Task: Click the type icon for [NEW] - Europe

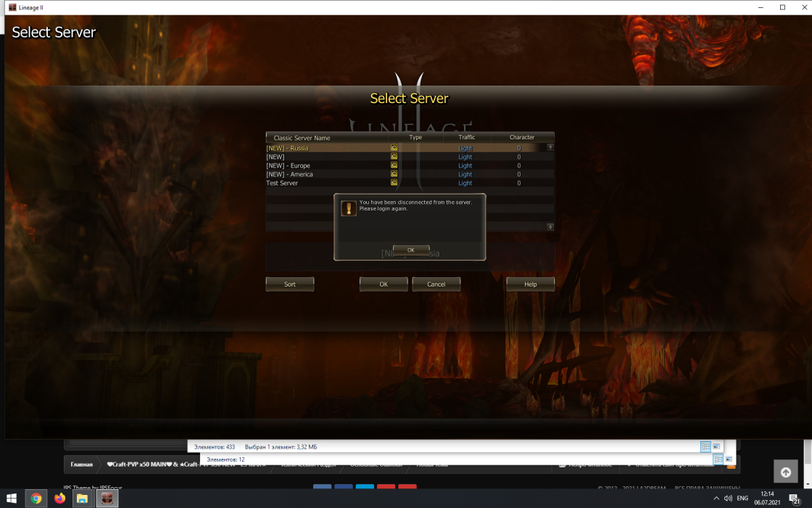Action: pos(394,165)
